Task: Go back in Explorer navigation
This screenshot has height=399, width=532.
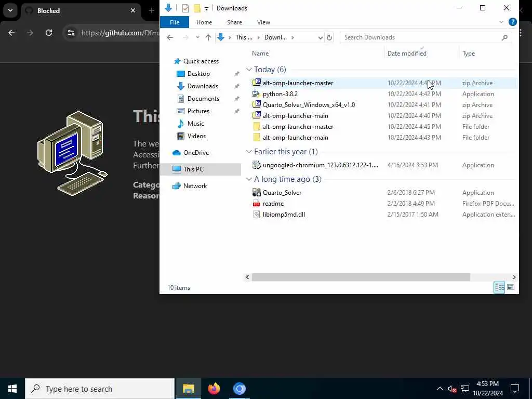Action: pyautogui.click(x=170, y=37)
